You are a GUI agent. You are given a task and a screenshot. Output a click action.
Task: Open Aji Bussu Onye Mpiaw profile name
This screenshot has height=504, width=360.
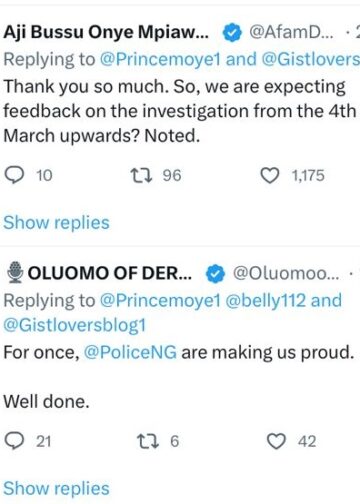click(x=106, y=33)
